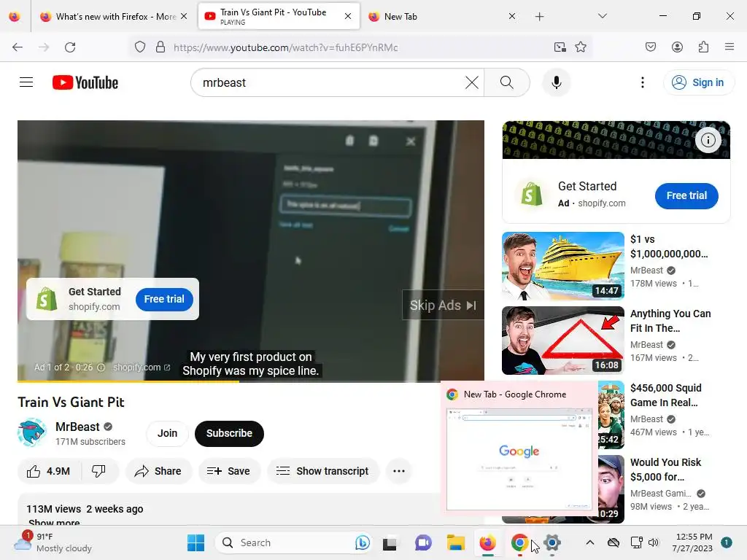Open a new Firefox tab
This screenshot has width=747, height=560.
(539, 17)
